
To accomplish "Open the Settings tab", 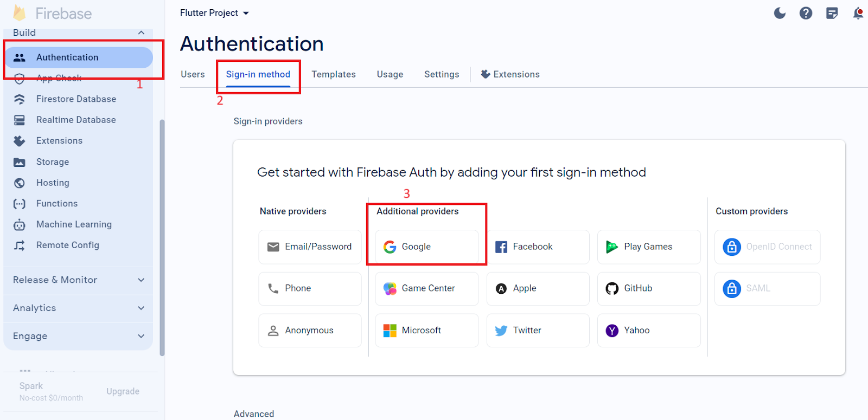I will pos(442,75).
